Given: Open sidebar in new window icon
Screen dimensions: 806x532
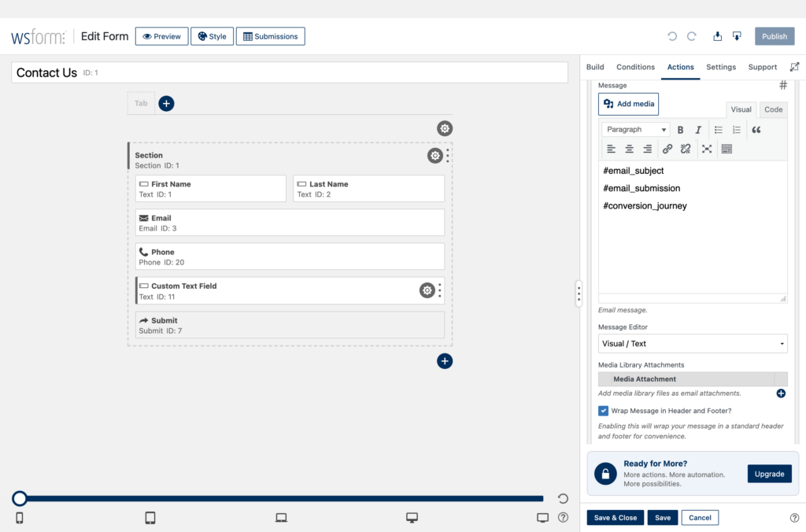Looking at the screenshot, I should point(794,67).
